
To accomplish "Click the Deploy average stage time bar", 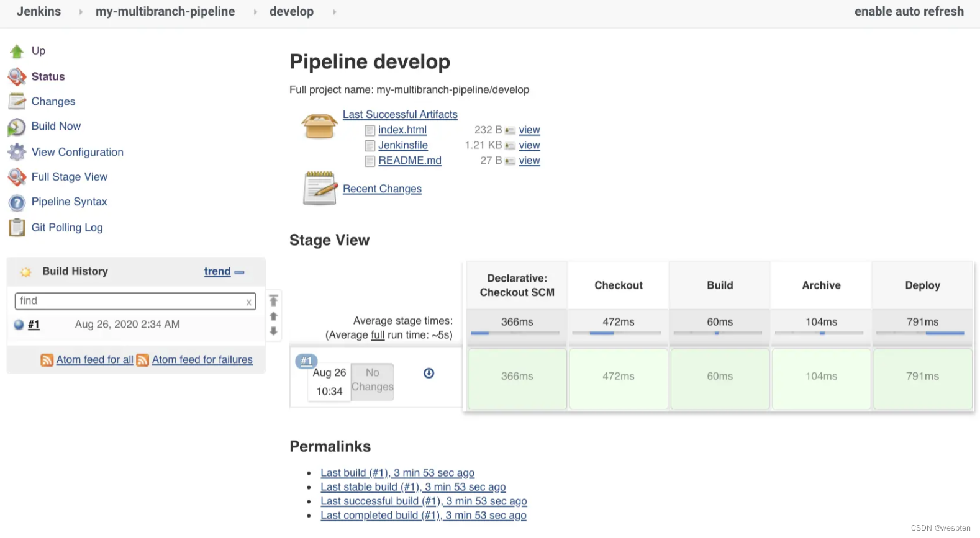I will click(922, 333).
